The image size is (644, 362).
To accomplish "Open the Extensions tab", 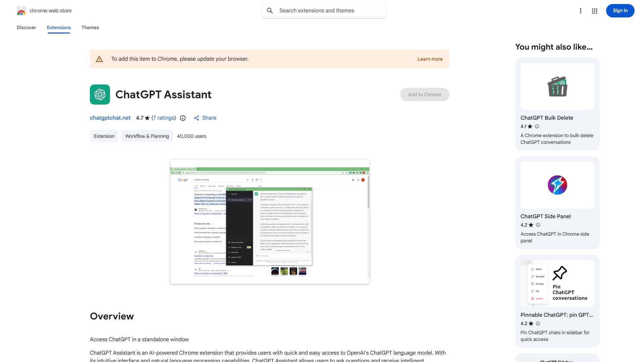I will tap(58, 27).
